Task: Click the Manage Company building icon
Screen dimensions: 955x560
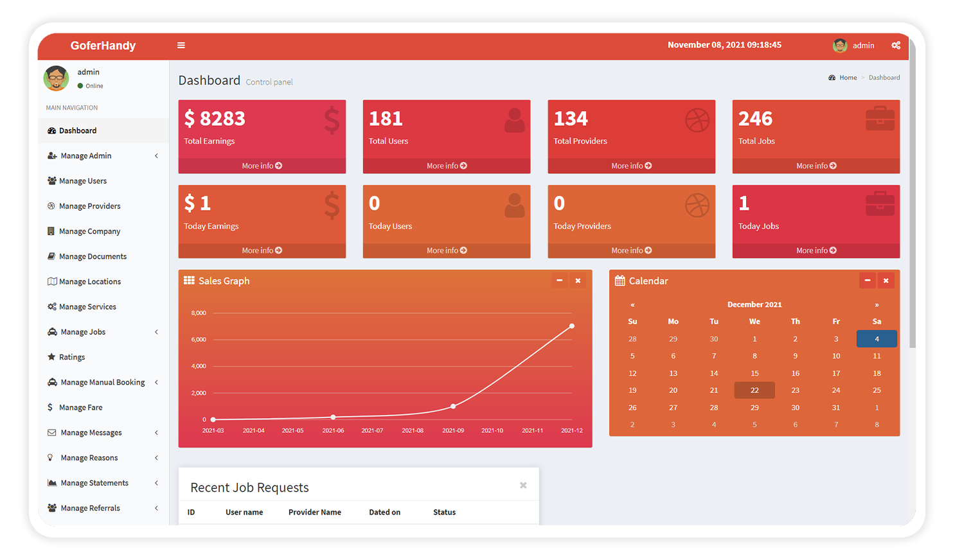Action: tap(51, 231)
